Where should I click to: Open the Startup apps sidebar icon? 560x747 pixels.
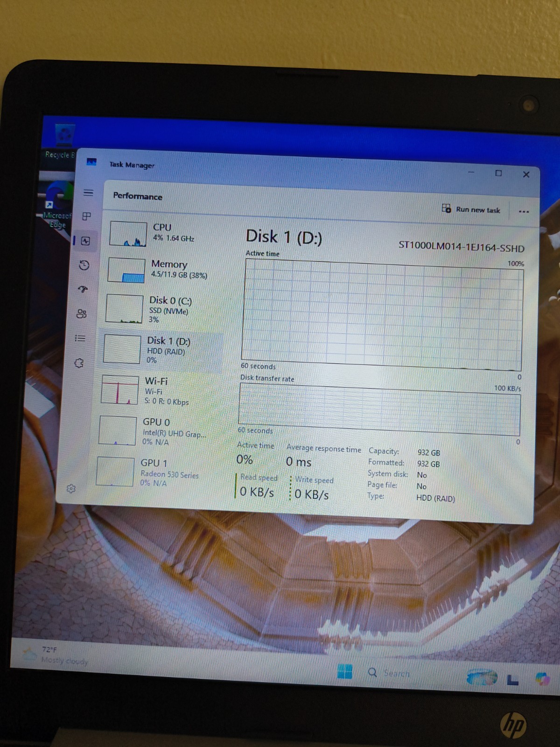pyautogui.click(x=83, y=289)
